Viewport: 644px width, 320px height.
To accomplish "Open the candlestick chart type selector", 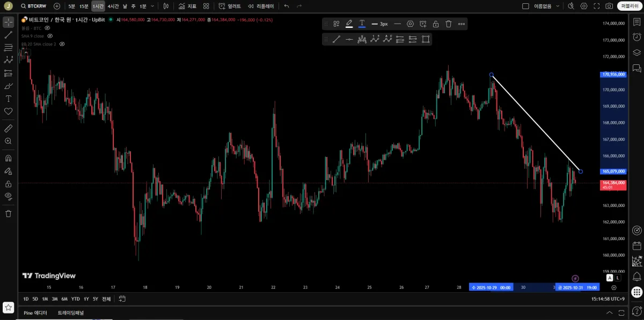I will tap(166, 6).
